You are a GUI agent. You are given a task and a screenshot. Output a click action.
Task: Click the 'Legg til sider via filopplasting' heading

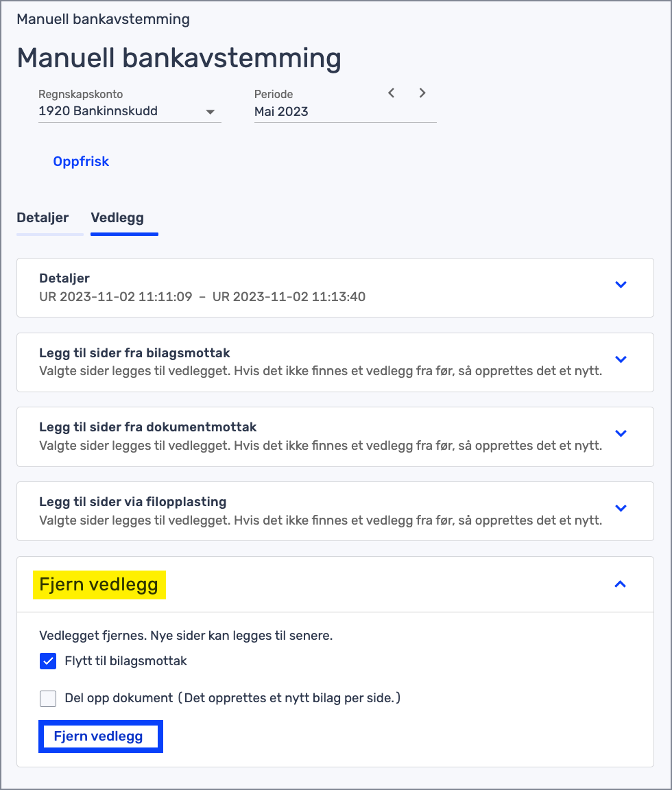pyautogui.click(x=133, y=502)
